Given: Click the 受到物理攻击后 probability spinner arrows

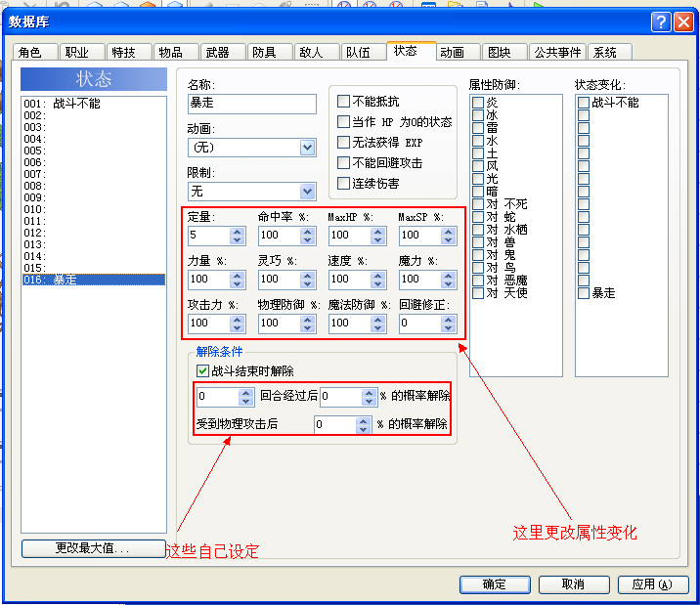Looking at the screenshot, I should (364, 425).
